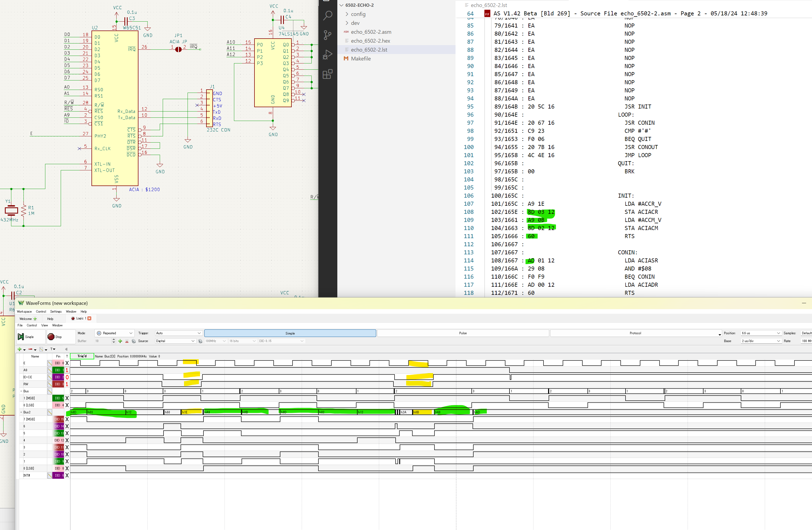The height and width of the screenshot is (530, 812).
Task: Click the DIO 0 pink color cell
Action: click(x=58, y=363)
